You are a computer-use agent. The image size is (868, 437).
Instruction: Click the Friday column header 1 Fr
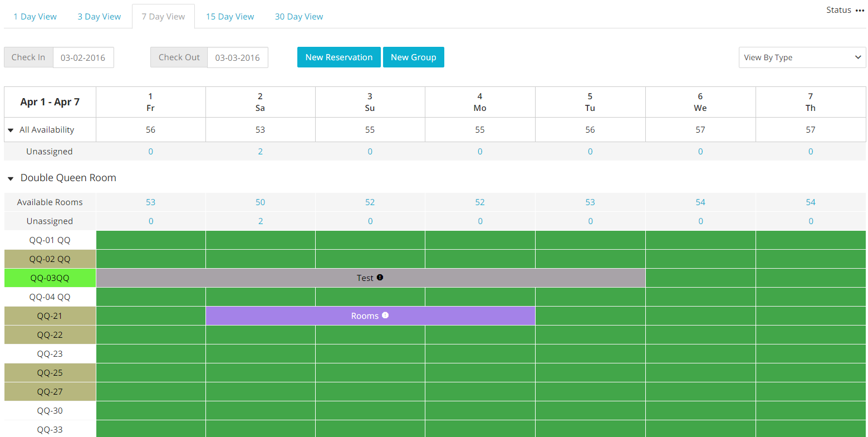[x=150, y=102]
